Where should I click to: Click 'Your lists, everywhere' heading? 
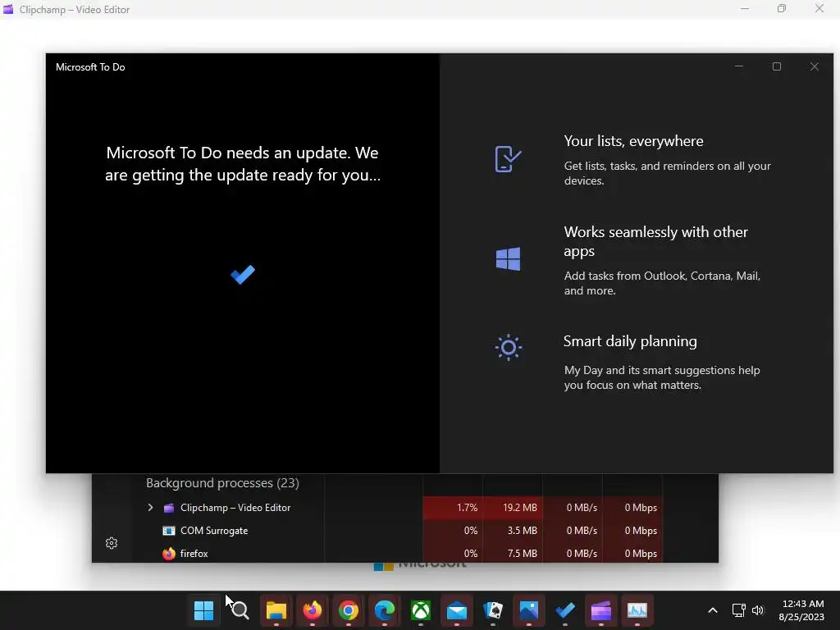tap(634, 141)
